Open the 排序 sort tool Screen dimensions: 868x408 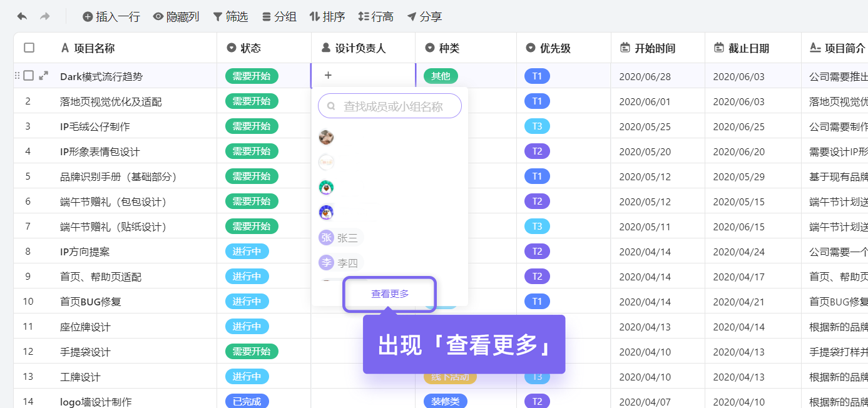[x=327, y=17]
